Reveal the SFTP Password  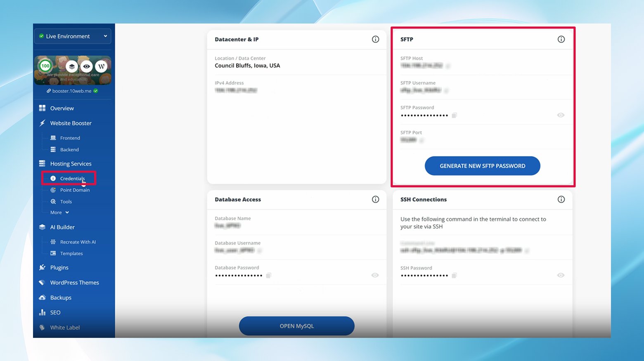[x=561, y=115]
